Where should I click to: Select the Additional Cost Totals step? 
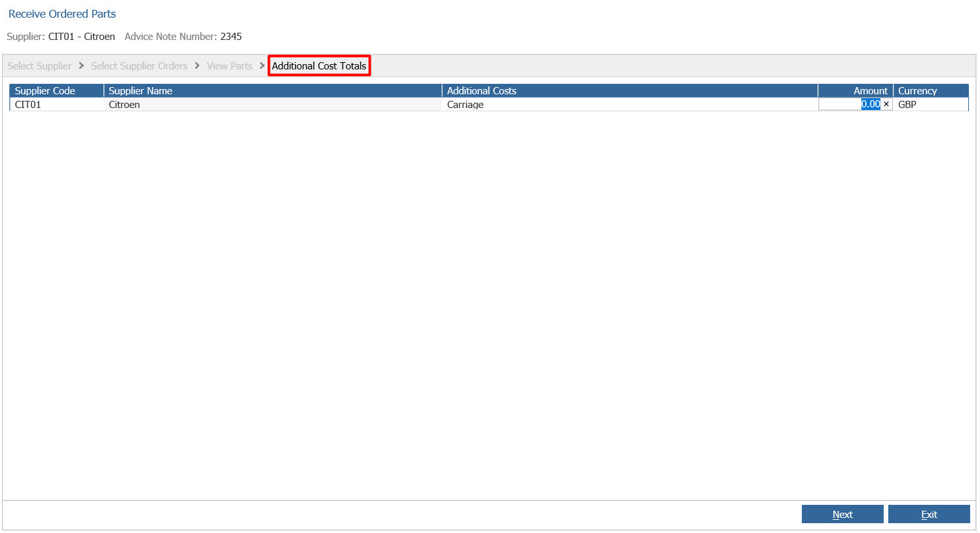tap(319, 65)
